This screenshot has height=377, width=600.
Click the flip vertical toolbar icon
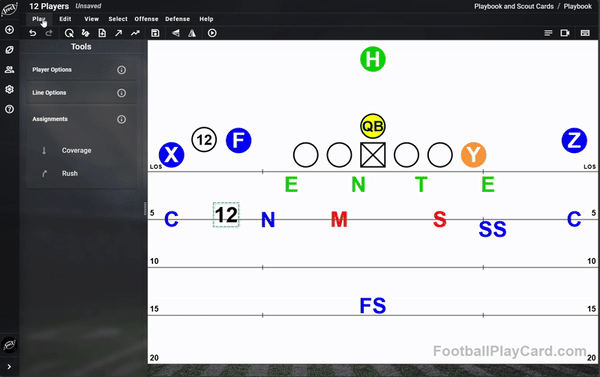176,33
